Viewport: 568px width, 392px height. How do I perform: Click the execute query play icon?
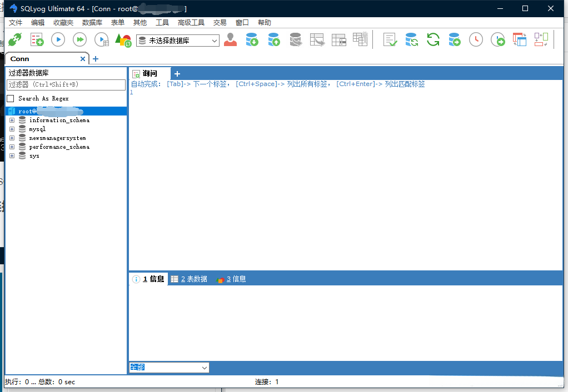58,39
